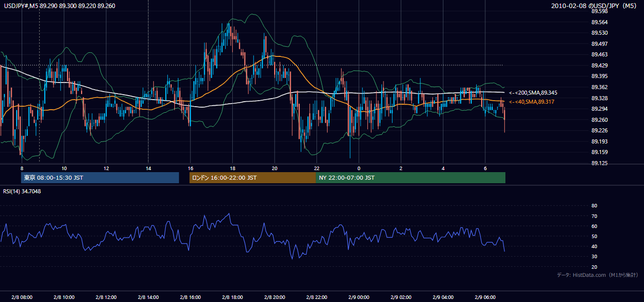Select the NY 22:00-07:00 JST session bar
644x302 pixels.
click(411, 178)
